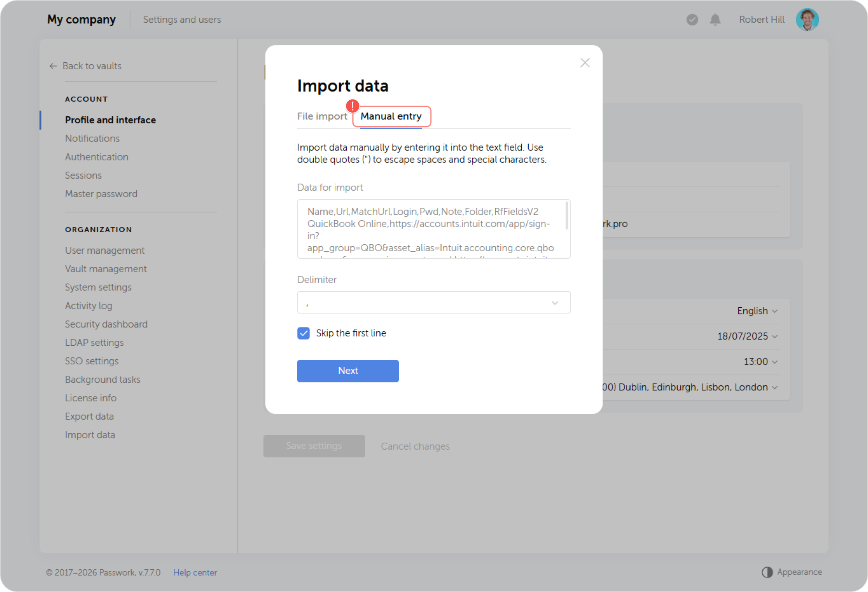The image size is (868, 592).
Task: Expand the Dublin, Edinburgh timezone dropdown
Action: point(690,387)
